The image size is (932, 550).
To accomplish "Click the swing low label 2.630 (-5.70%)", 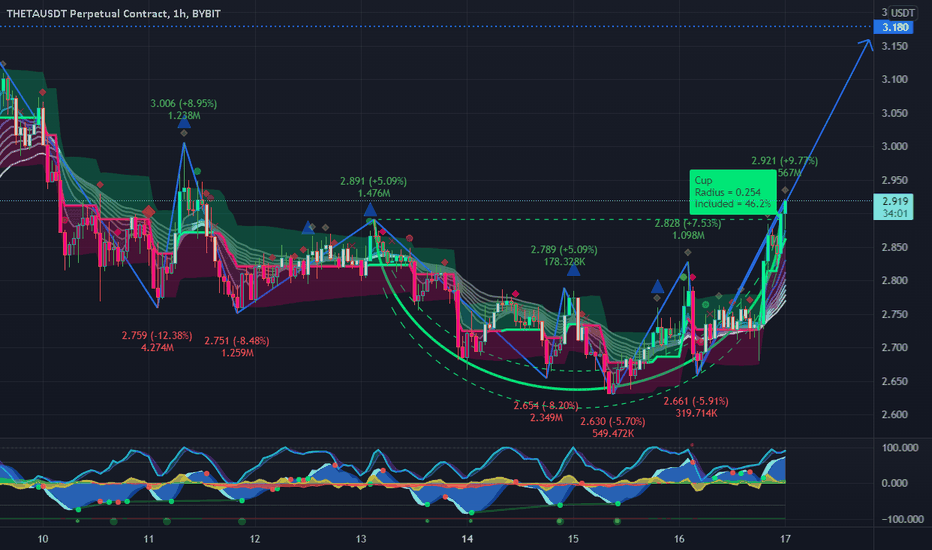I will [613, 422].
